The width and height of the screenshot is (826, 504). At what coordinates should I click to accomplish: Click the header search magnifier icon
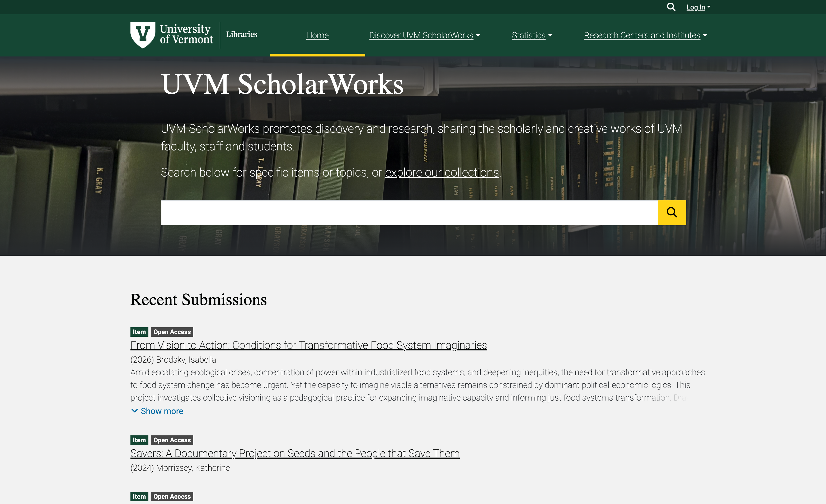671,7
